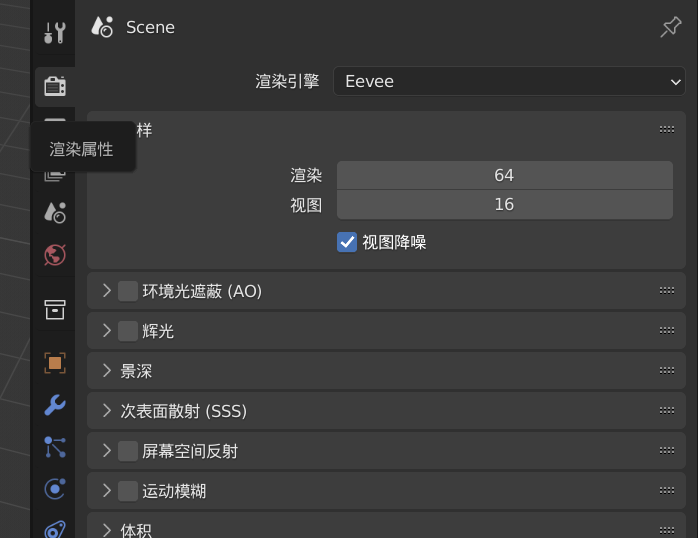Enable the 环境光遮蔽 (AO) checkbox
Screen dimensions: 698x538
128,291
